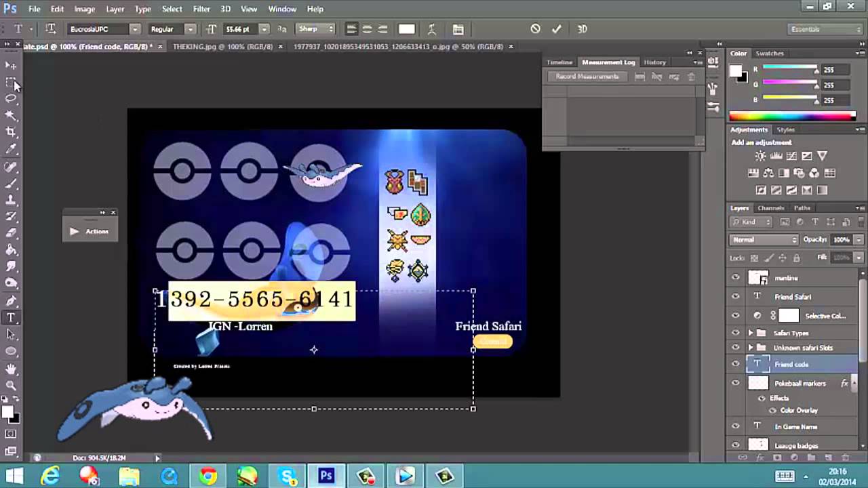Select the Clone Stamp tool
868x488 pixels.
(x=11, y=200)
